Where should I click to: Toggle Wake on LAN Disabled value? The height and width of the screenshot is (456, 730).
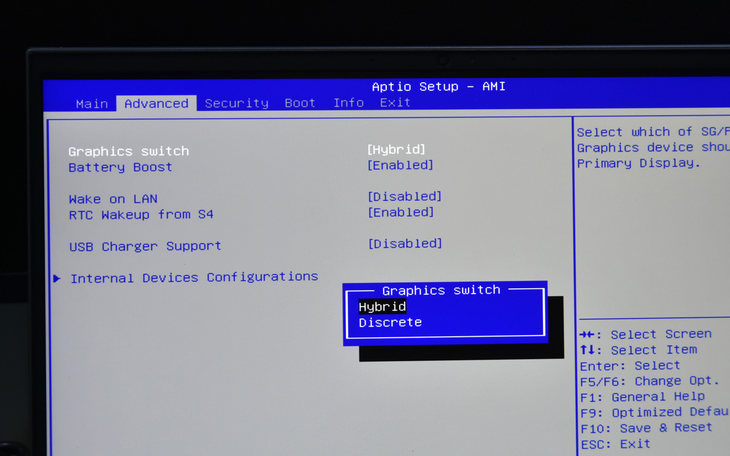tap(404, 197)
